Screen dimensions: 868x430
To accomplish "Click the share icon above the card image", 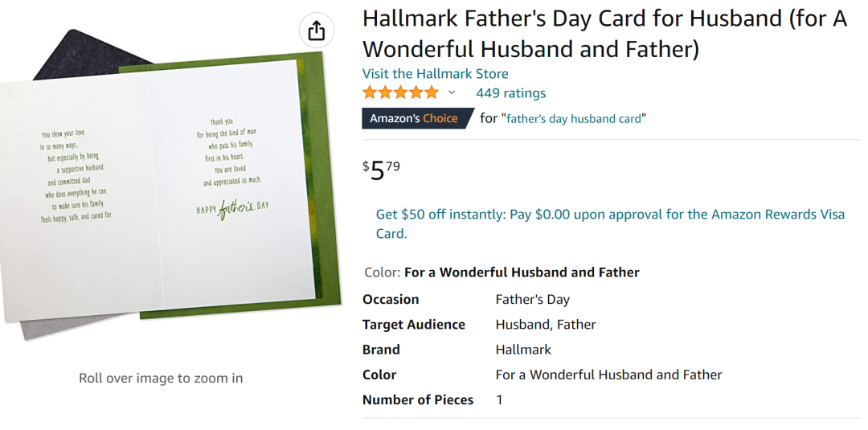I will coord(317,30).
